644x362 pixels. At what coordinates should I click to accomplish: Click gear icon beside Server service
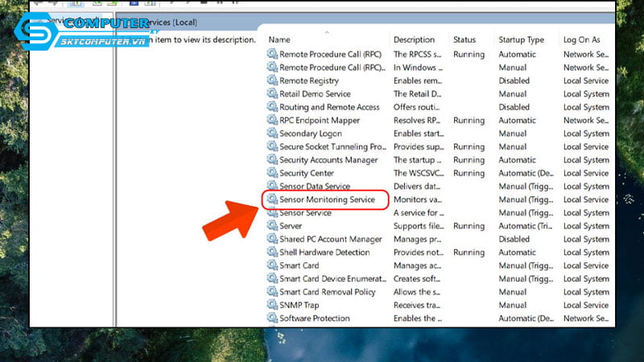point(272,225)
